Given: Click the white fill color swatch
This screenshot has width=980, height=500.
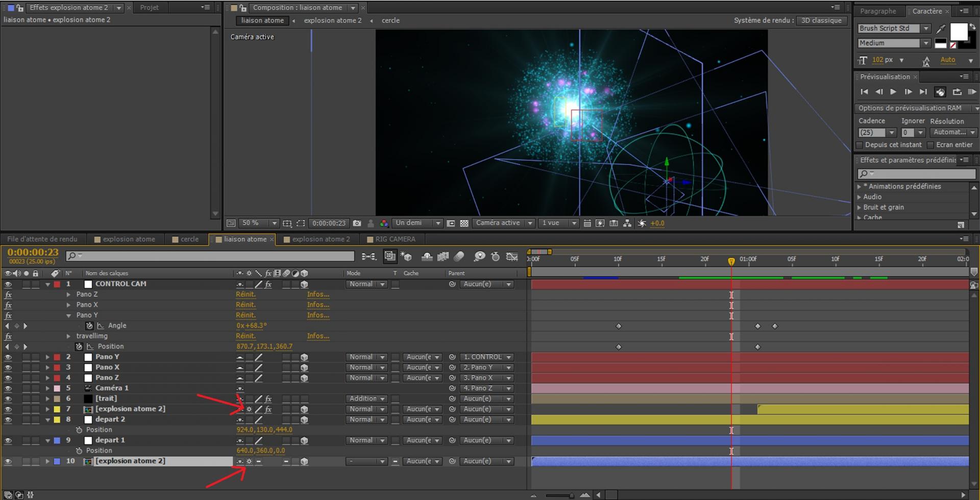Looking at the screenshot, I should [x=958, y=32].
